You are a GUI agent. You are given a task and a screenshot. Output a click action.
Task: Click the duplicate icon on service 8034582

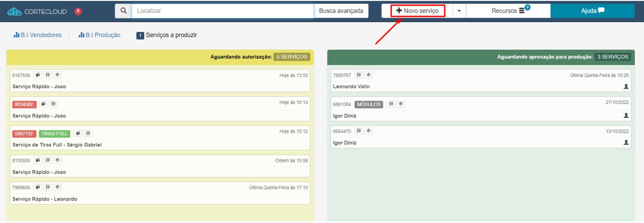tap(43, 104)
